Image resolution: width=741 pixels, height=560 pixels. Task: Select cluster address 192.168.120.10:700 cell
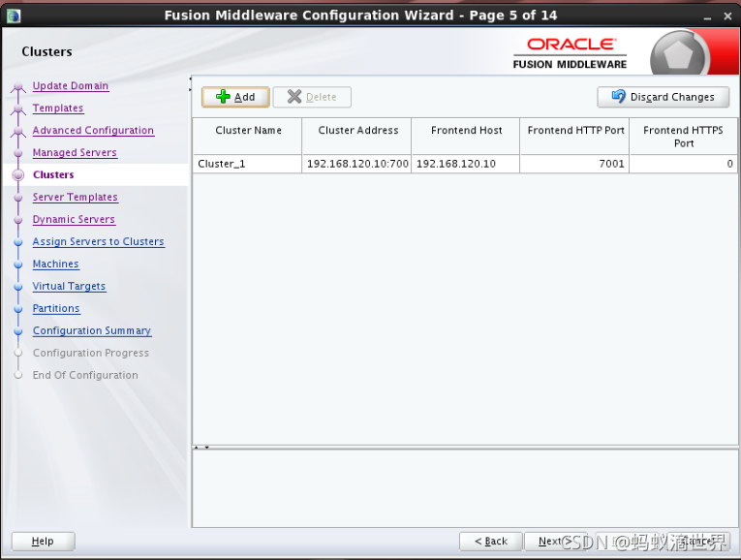coord(356,164)
